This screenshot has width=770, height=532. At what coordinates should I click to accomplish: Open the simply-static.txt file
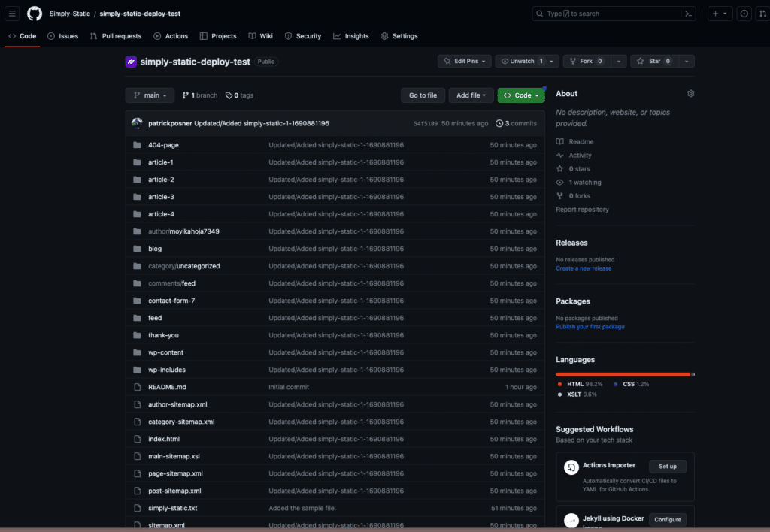point(172,508)
